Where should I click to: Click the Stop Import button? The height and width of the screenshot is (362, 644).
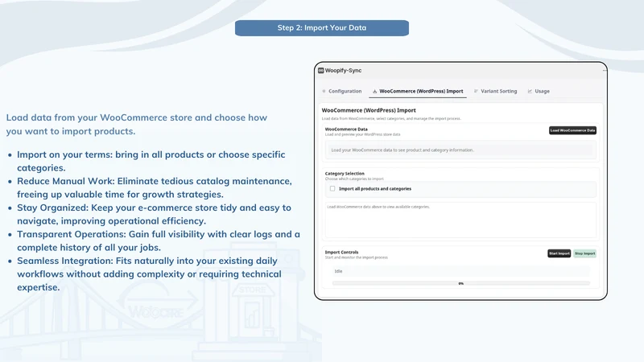coord(585,253)
